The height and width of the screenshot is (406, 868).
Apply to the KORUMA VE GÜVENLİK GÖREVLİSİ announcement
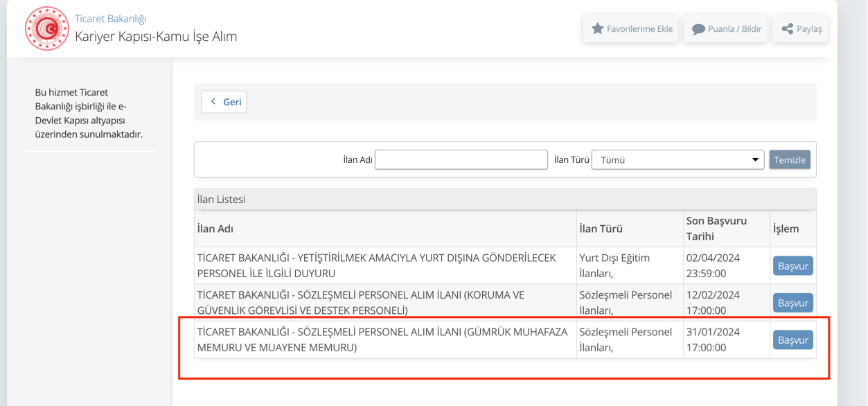coord(793,303)
